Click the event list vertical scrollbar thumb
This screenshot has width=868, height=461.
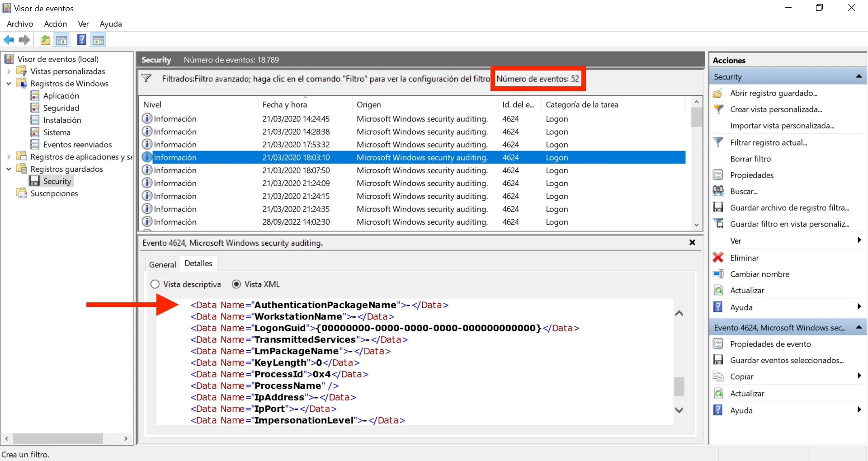tap(697, 118)
